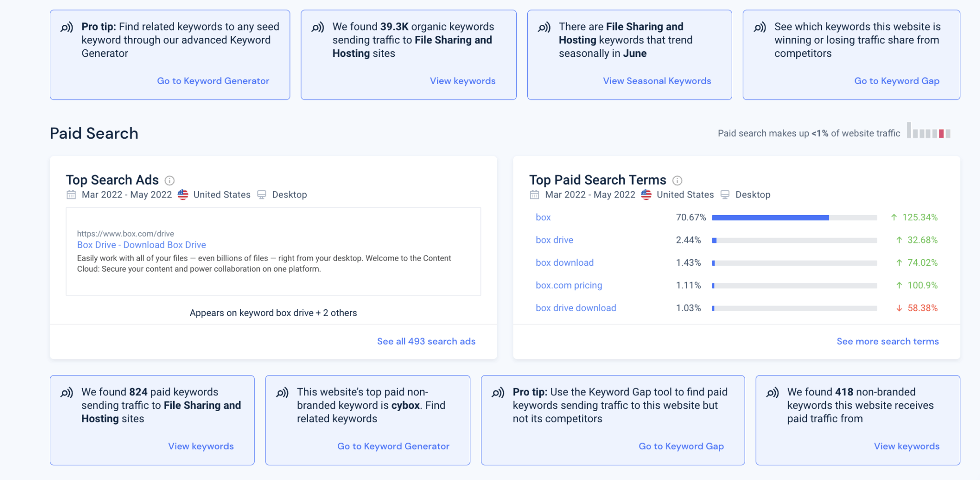Viewport: 980px width, 480px height.
Task: Click Go to Keyword Generator on cybox card
Action: coord(393,446)
